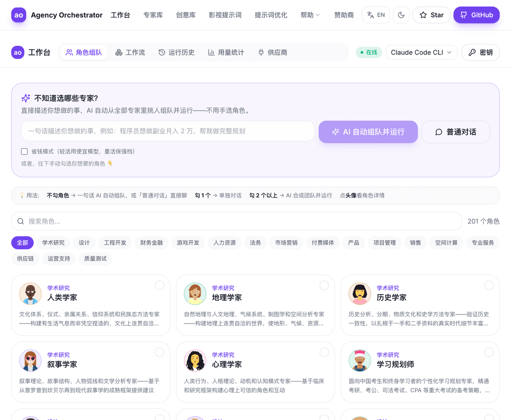The image size is (511, 420).
Task: Switch to 工作流 tab
Action: 130,52
